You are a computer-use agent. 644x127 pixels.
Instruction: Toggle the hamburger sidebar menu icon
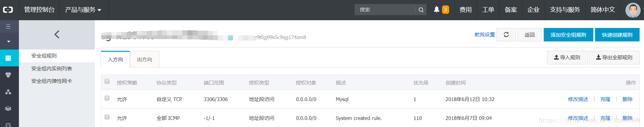pyautogui.click(x=8, y=26)
